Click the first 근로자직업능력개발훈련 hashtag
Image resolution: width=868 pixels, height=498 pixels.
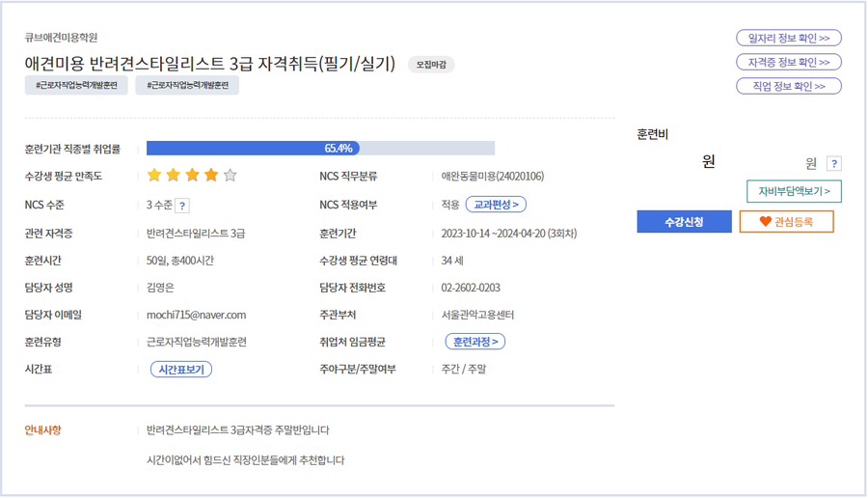76,85
